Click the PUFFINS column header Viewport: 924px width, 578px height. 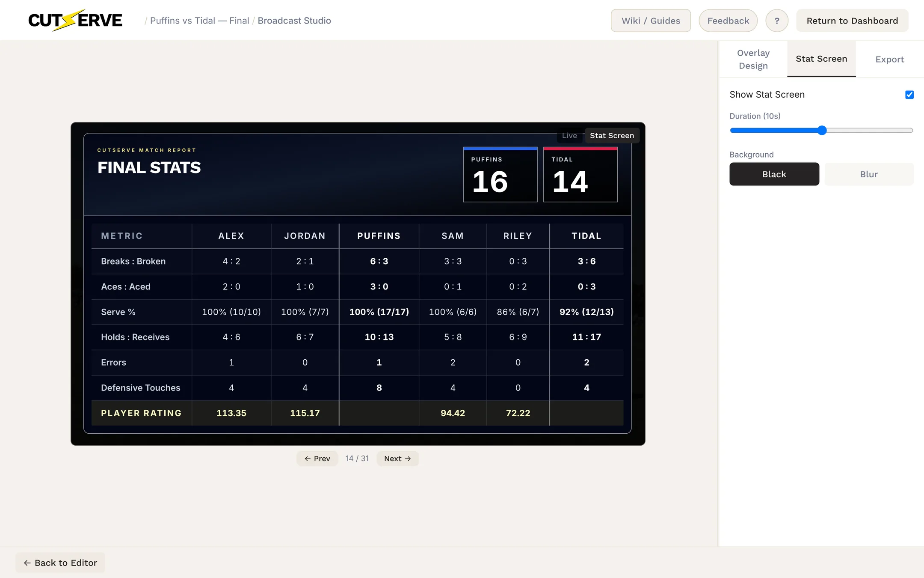pos(379,236)
